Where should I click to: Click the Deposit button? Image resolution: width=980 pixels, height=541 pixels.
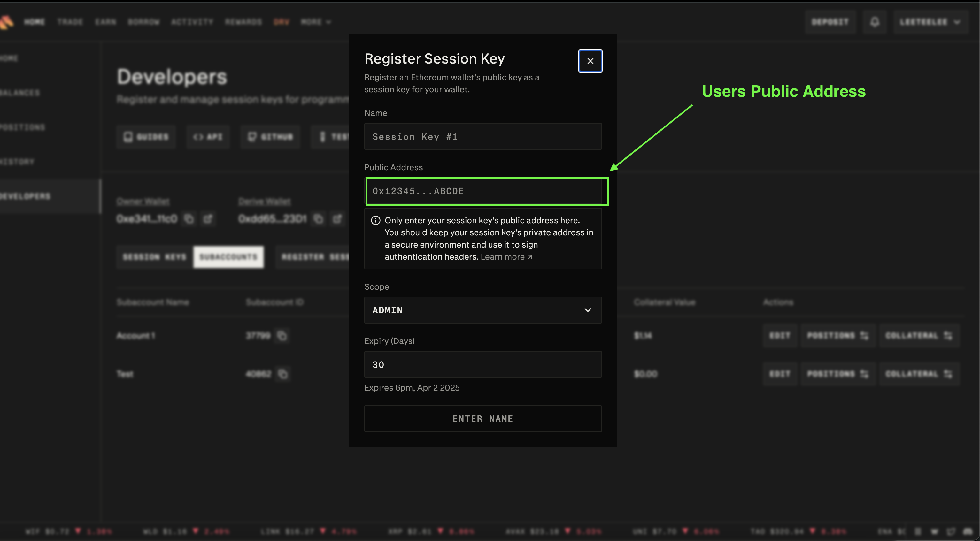[830, 22]
